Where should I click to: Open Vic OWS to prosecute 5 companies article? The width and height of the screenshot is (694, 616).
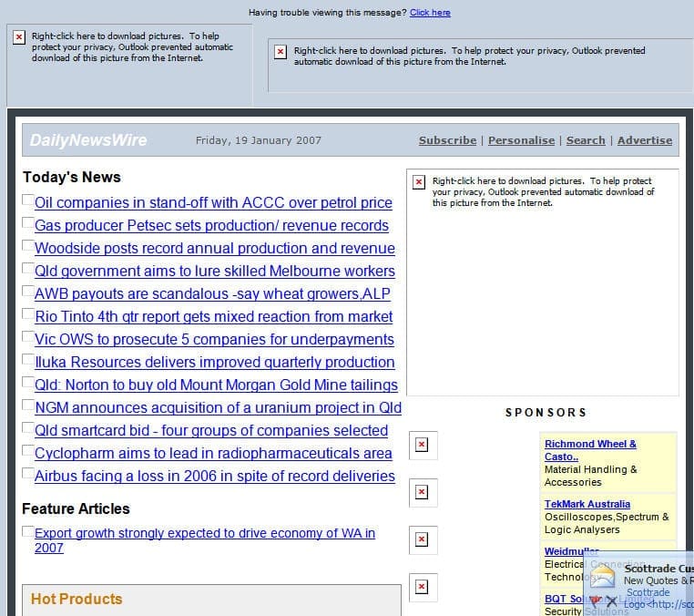point(214,340)
